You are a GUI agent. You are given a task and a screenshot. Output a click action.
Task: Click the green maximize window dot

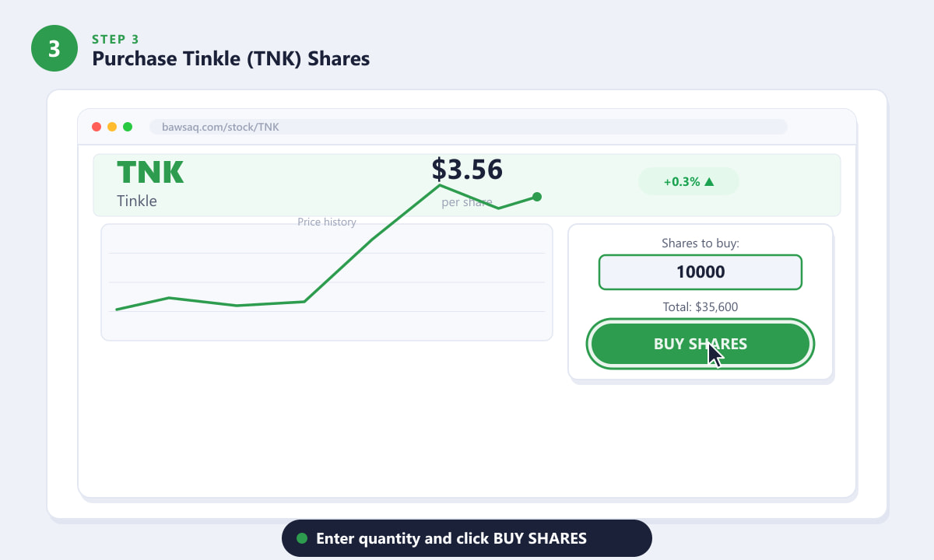[128, 127]
